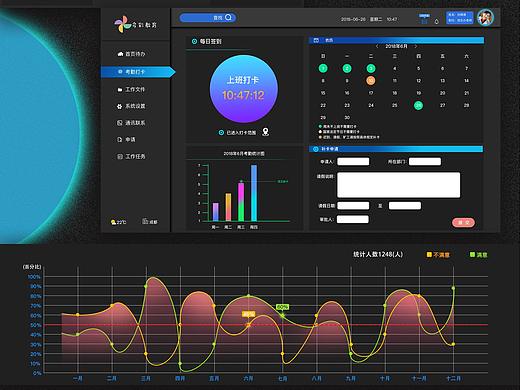Select the orange highlighted day 10
The width and height of the screenshot is (520, 390).
pos(371,80)
